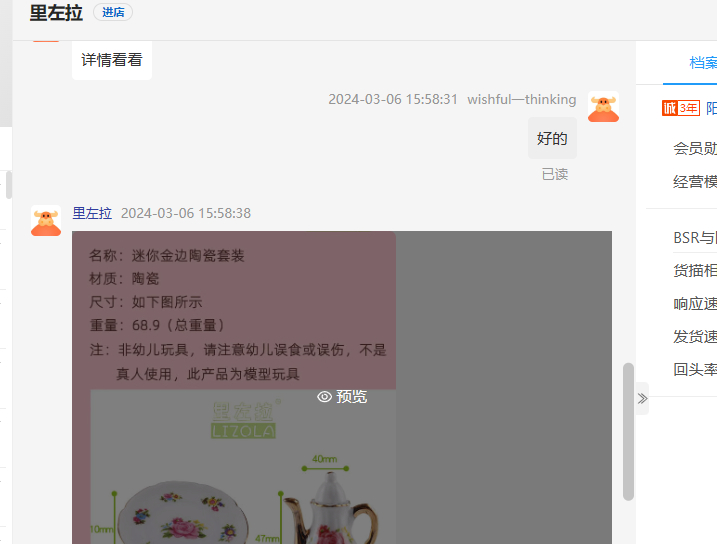Open the 档案 profile tab
717x544 pixels.
[703, 63]
